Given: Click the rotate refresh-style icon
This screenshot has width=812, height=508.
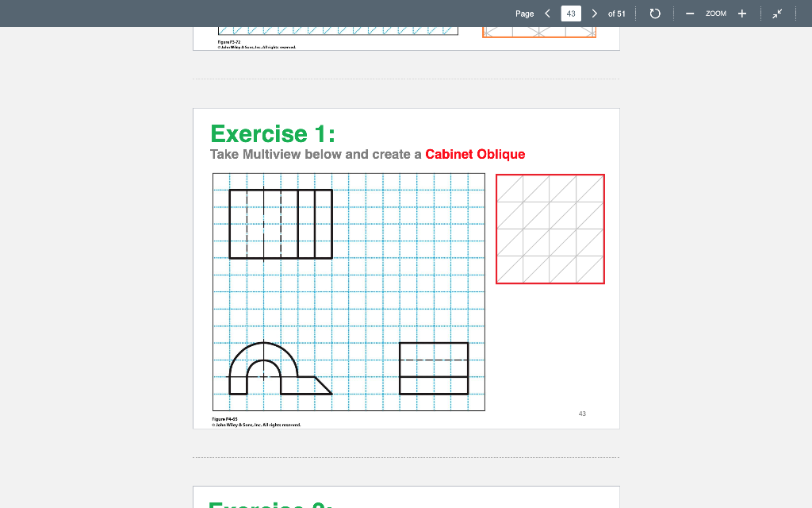Looking at the screenshot, I should pyautogui.click(x=654, y=13).
